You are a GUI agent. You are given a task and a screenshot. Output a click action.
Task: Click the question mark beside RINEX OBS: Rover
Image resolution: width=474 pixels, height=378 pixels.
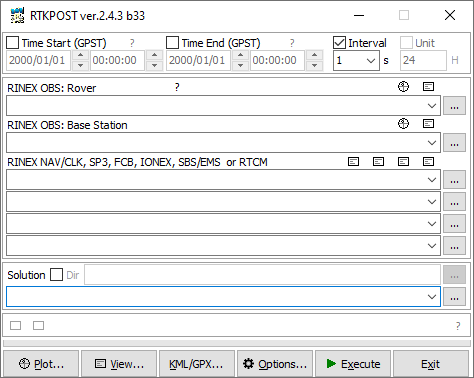(x=177, y=87)
